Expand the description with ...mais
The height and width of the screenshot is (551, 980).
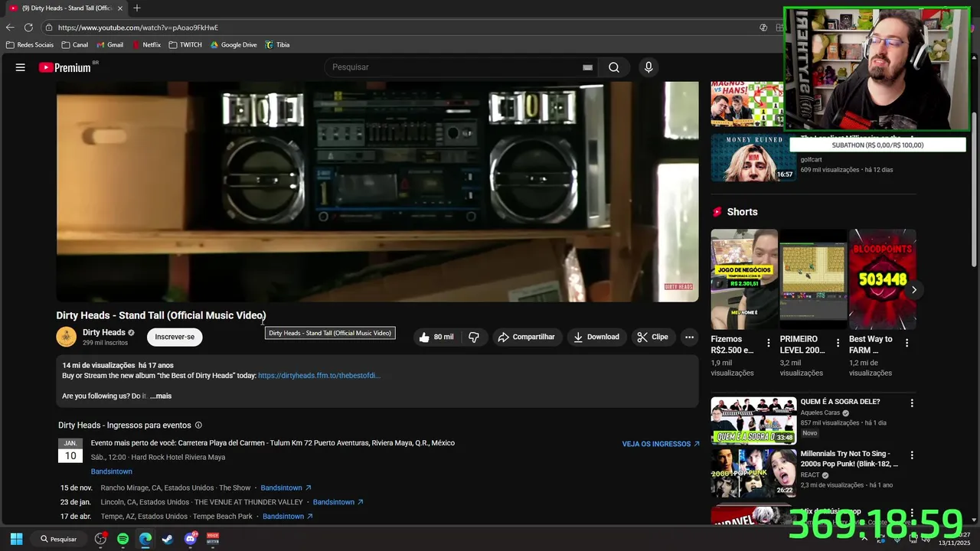[x=161, y=396]
